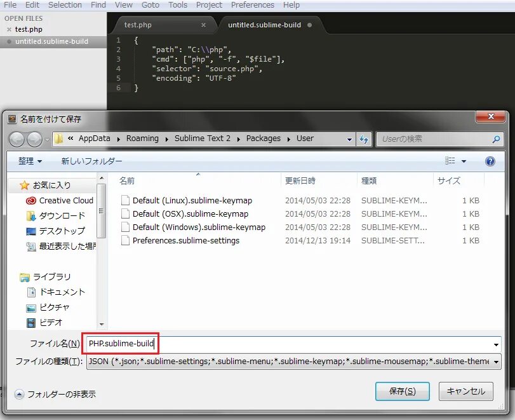Sort by 種類 type column header
Screen dimensions: 515x420
point(369,180)
